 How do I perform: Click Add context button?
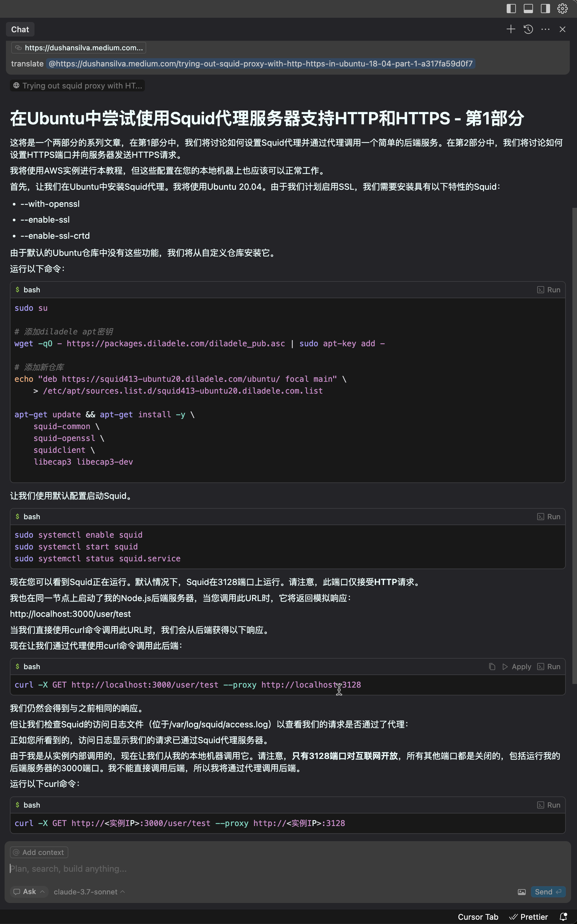39,852
